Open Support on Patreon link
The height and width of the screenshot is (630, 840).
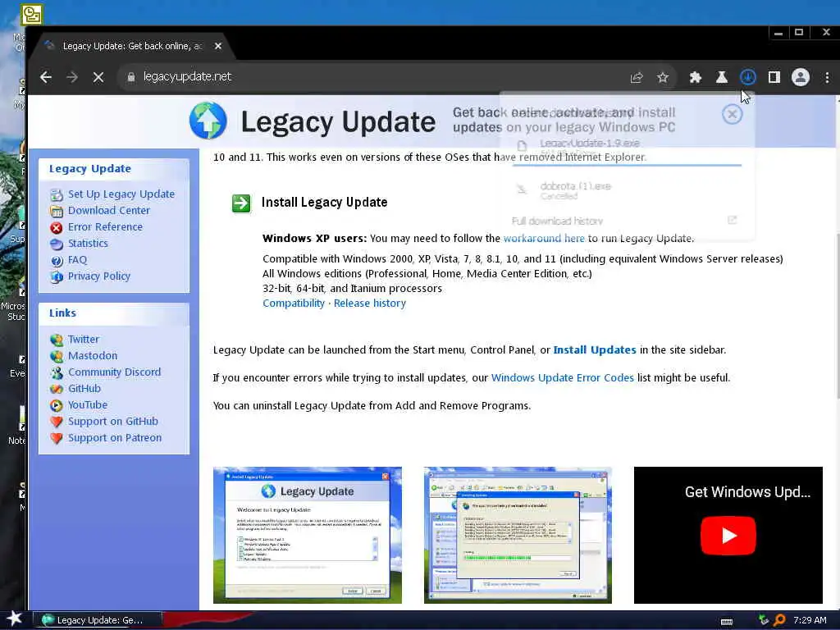pos(115,438)
